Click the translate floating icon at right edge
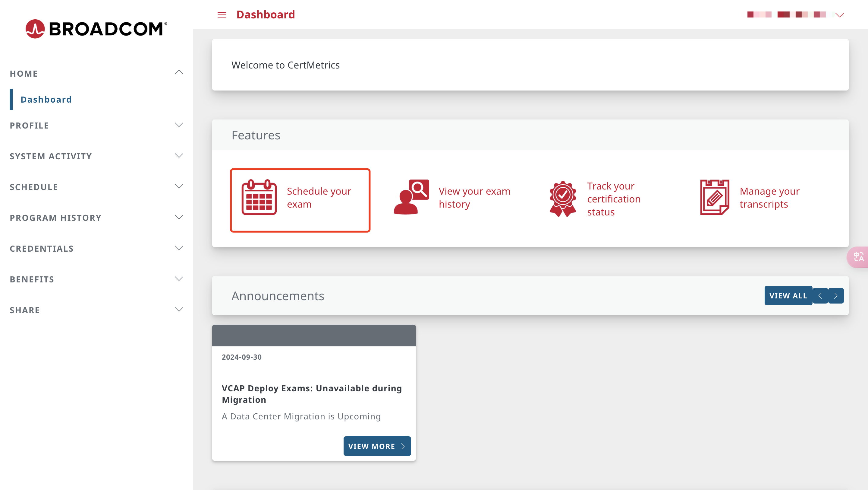This screenshot has height=490, width=868. pyautogui.click(x=859, y=257)
